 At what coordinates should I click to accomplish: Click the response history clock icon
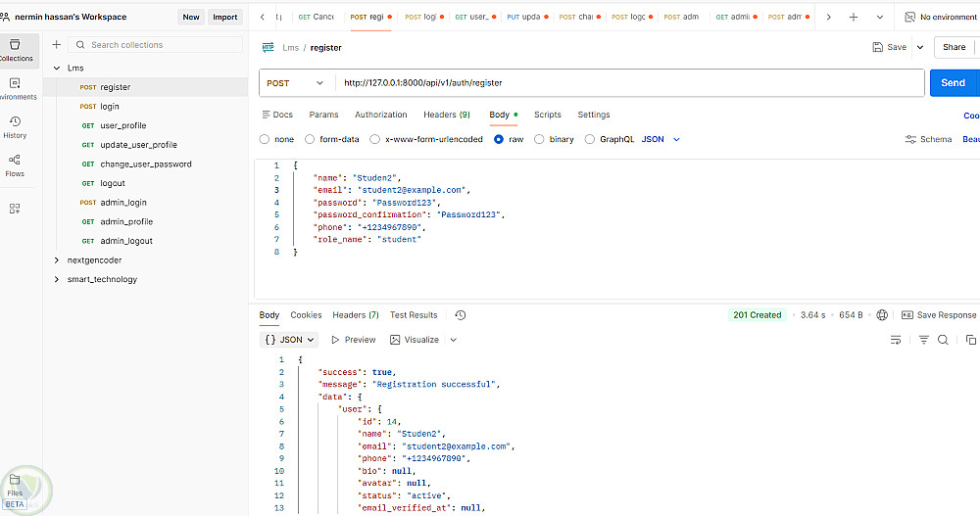[x=461, y=315]
